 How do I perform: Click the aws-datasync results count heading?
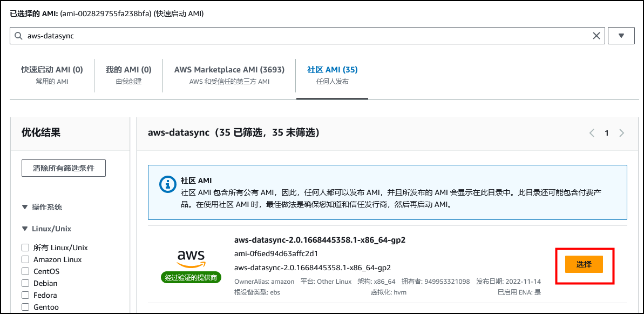pyautogui.click(x=233, y=133)
